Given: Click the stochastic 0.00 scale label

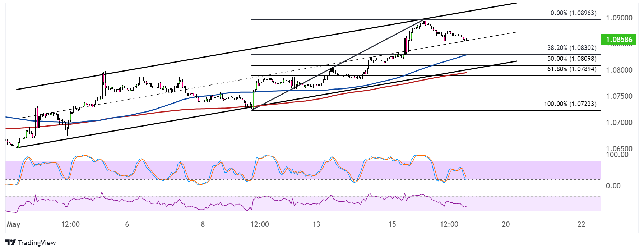Looking at the screenshot, I should point(613,186).
